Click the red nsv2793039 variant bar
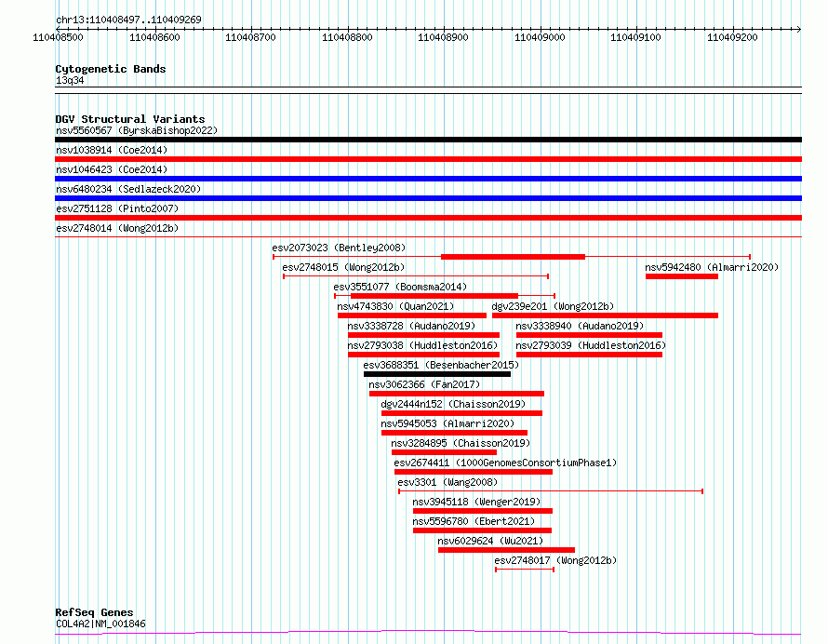This screenshot has height=644, width=828. click(589, 355)
